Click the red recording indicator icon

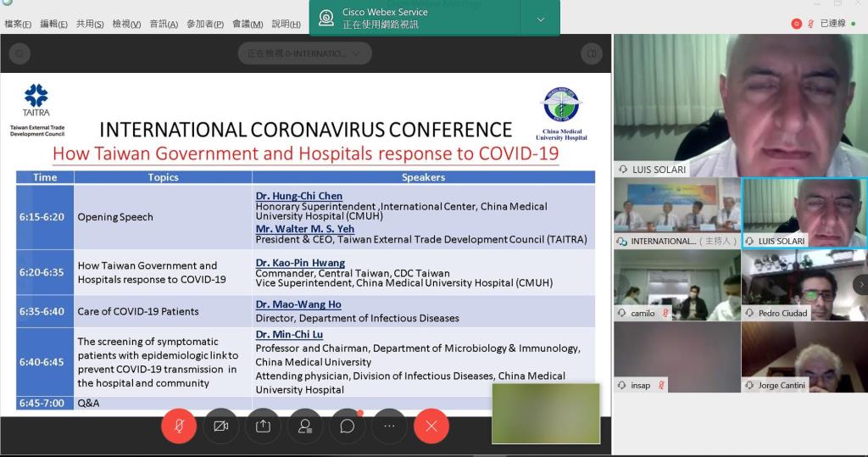click(x=796, y=24)
